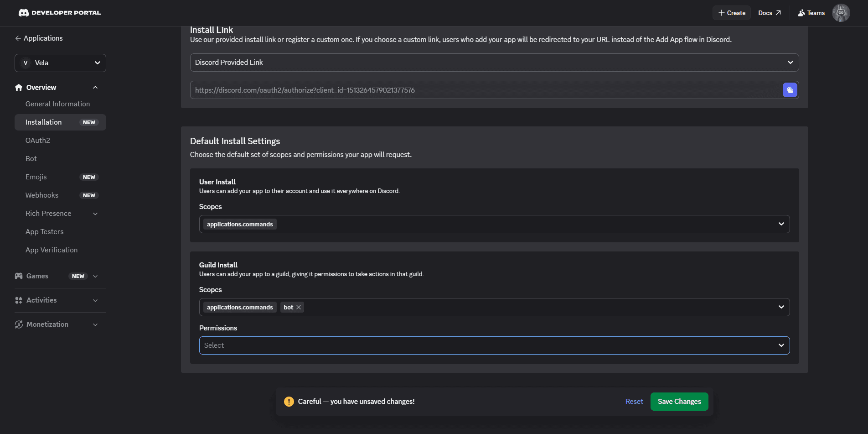868x434 pixels.
Task: Click the Developer Portal title text
Action: 66,13
